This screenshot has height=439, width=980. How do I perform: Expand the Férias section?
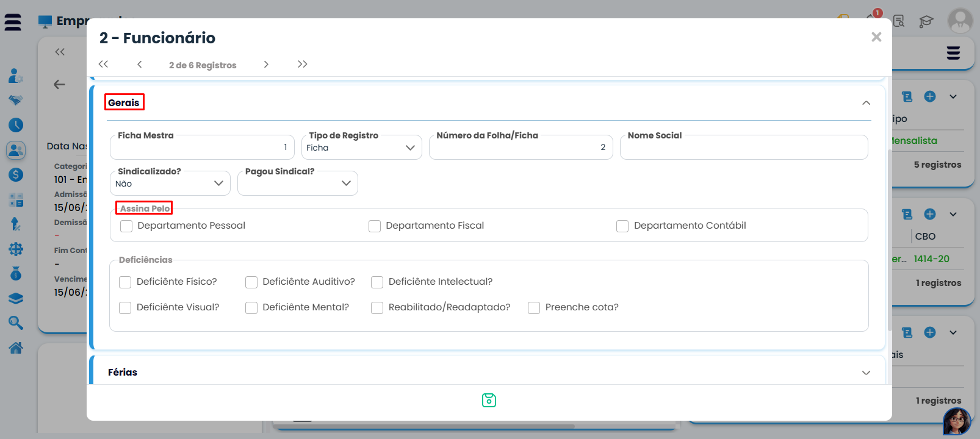866,373
